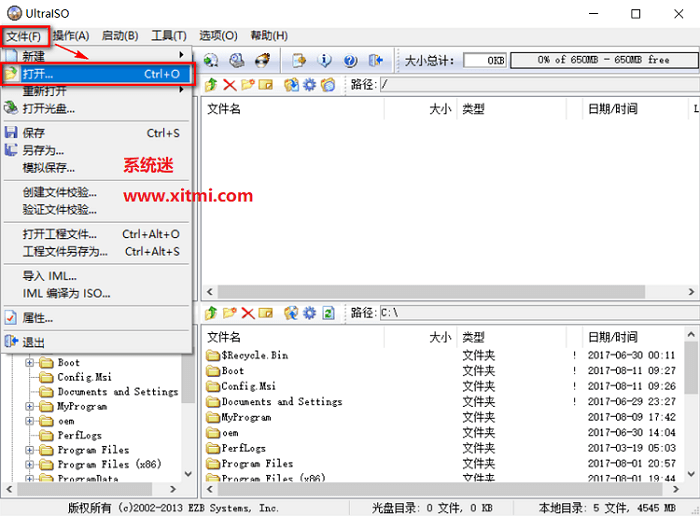
Task: Click the rename icon in local pane
Action: [266, 313]
